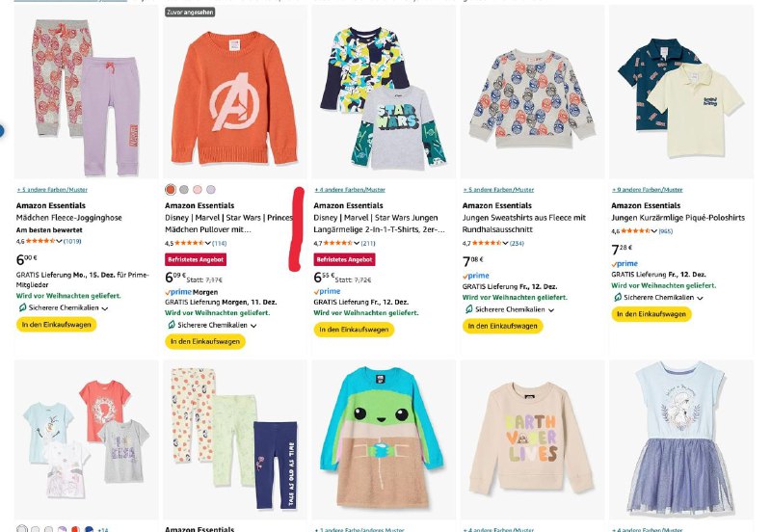The image size is (771, 532).
Task: Open the 'Jungen Sweatshirts aus Fleece' product title
Action: (x=523, y=218)
